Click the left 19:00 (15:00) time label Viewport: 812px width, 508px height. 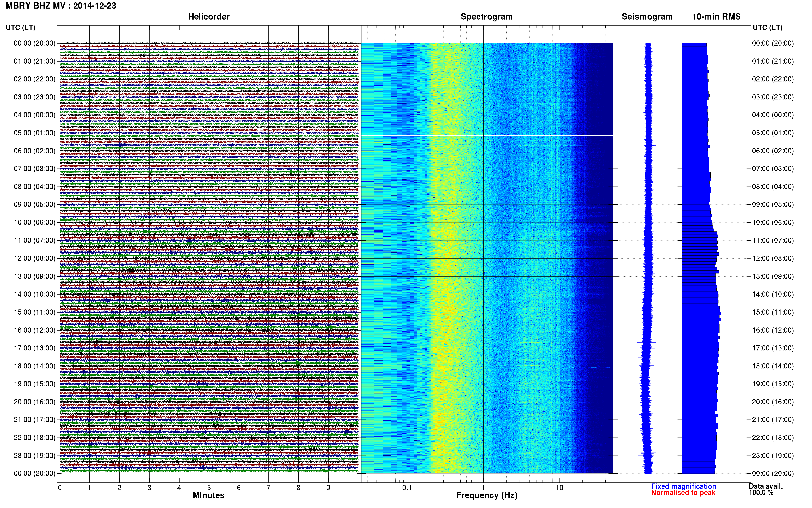coord(35,384)
